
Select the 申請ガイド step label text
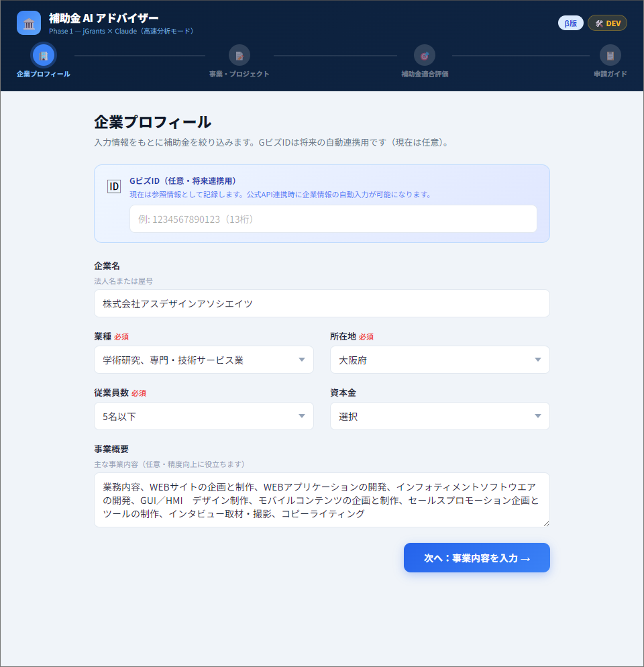click(x=610, y=74)
